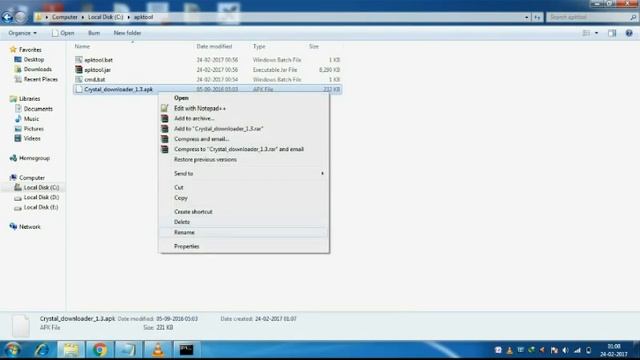The width and height of the screenshot is (640, 360).
Task: Open the Videos library
Action: 32,138
